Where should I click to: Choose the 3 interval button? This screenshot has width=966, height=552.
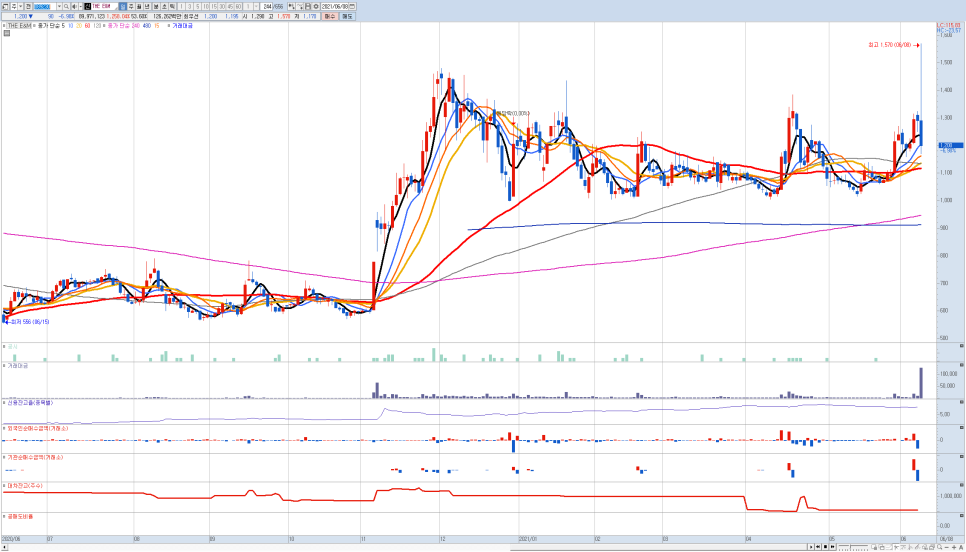[x=189, y=6]
